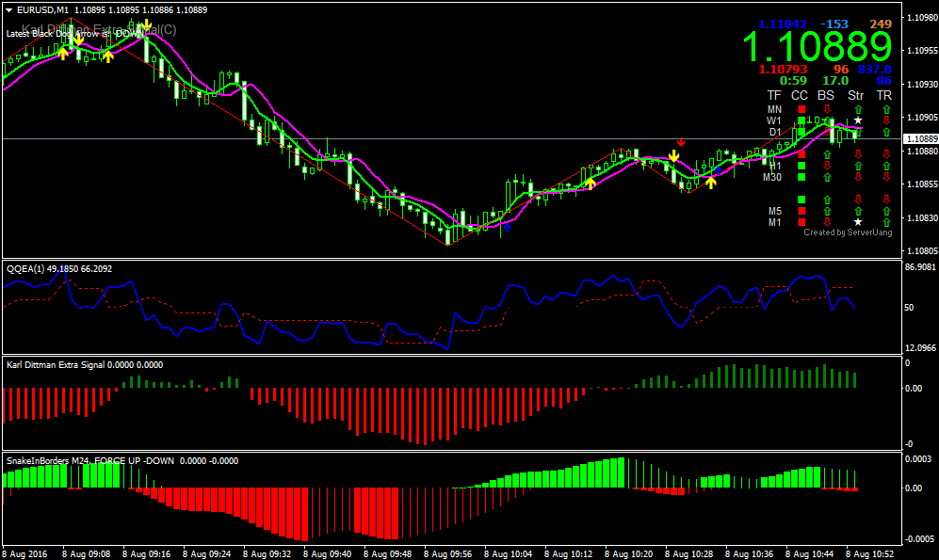Click the green TR arrow in the MN row
This screenshot has height=560, width=939.
pos(885,110)
